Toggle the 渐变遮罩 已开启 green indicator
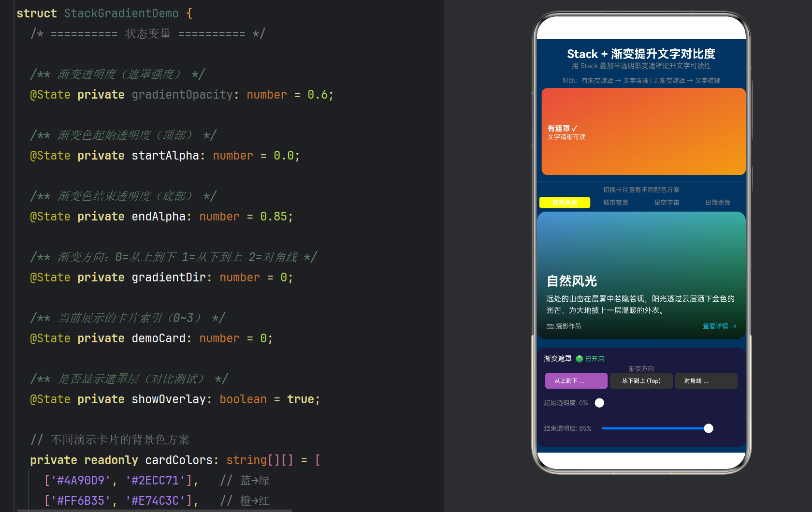 579,359
